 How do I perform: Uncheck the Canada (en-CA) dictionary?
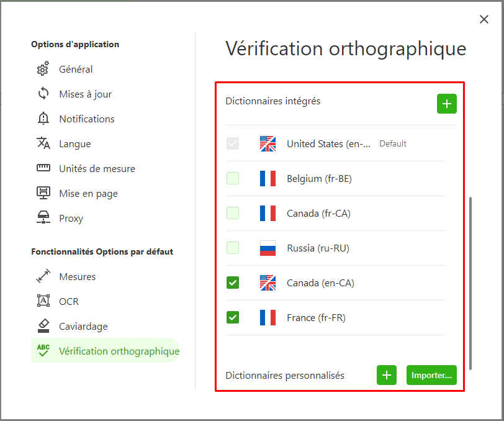(233, 283)
